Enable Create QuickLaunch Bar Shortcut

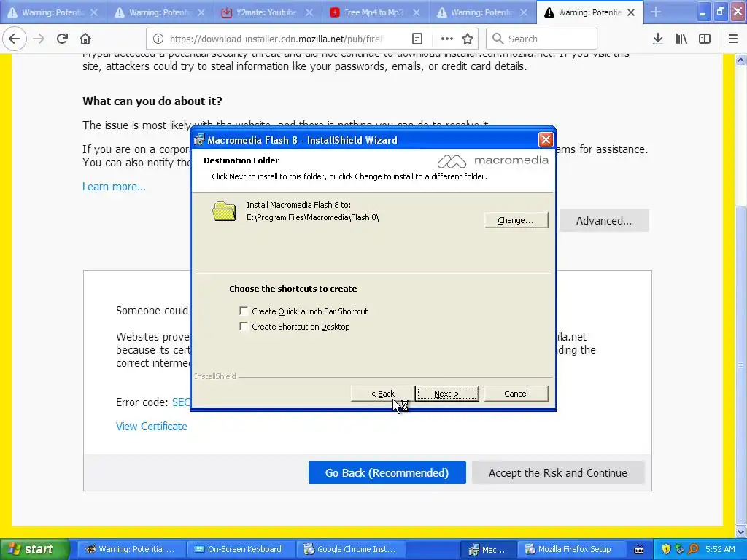[x=244, y=311]
